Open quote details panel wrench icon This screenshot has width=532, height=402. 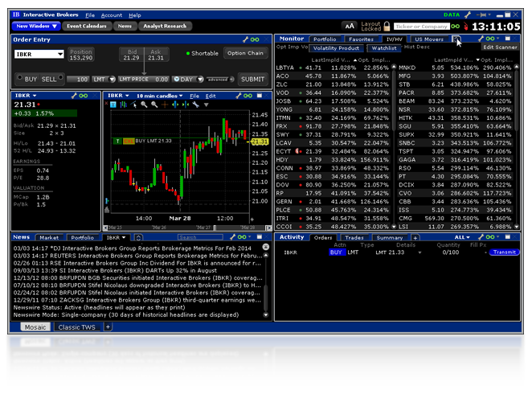74,96
